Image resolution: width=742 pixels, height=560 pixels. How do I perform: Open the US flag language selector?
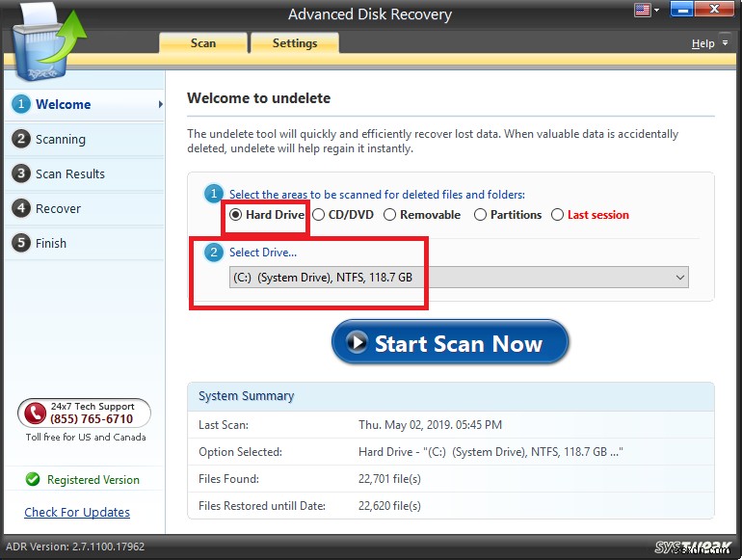pyautogui.click(x=642, y=10)
